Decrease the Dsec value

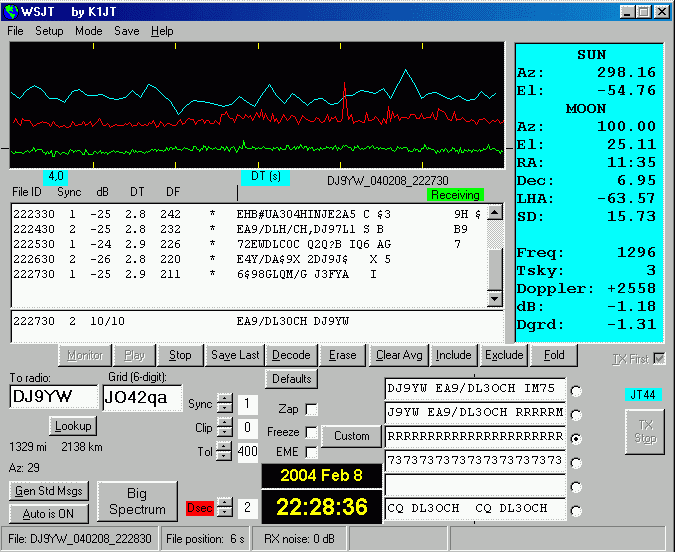224,512
